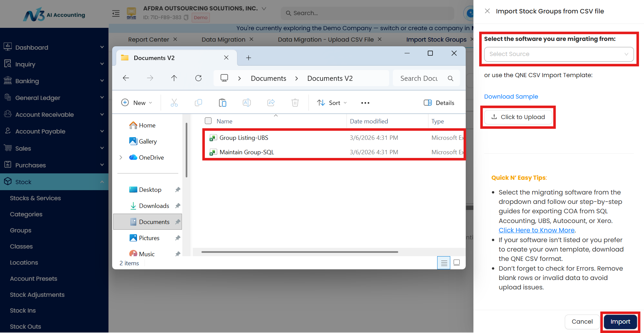
Task: Open the Groups menu item
Action: pos(20,230)
